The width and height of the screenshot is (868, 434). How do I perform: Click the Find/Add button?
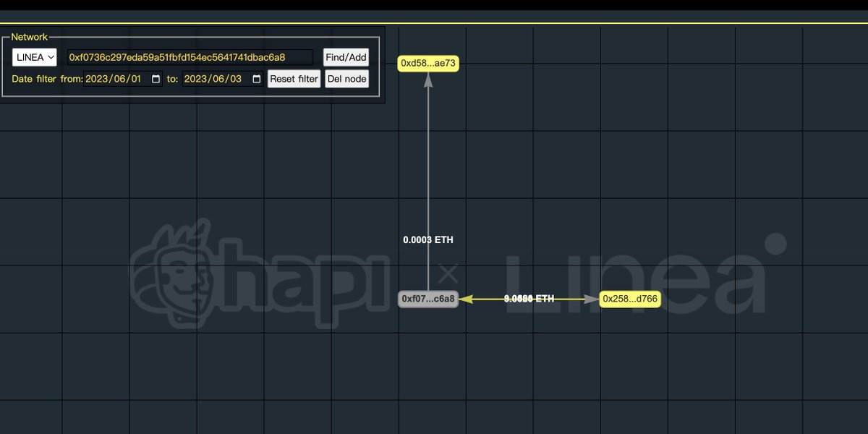[346, 57]
